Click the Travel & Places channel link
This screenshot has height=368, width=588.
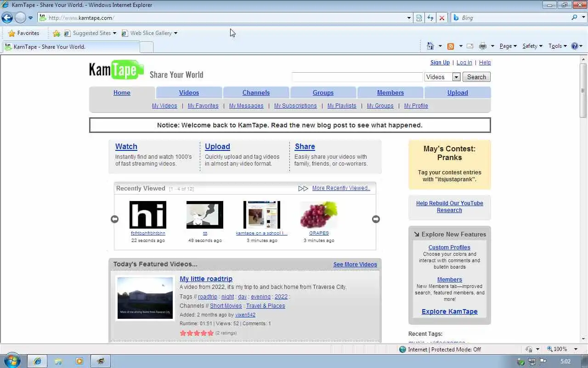[x=266, y=306]
